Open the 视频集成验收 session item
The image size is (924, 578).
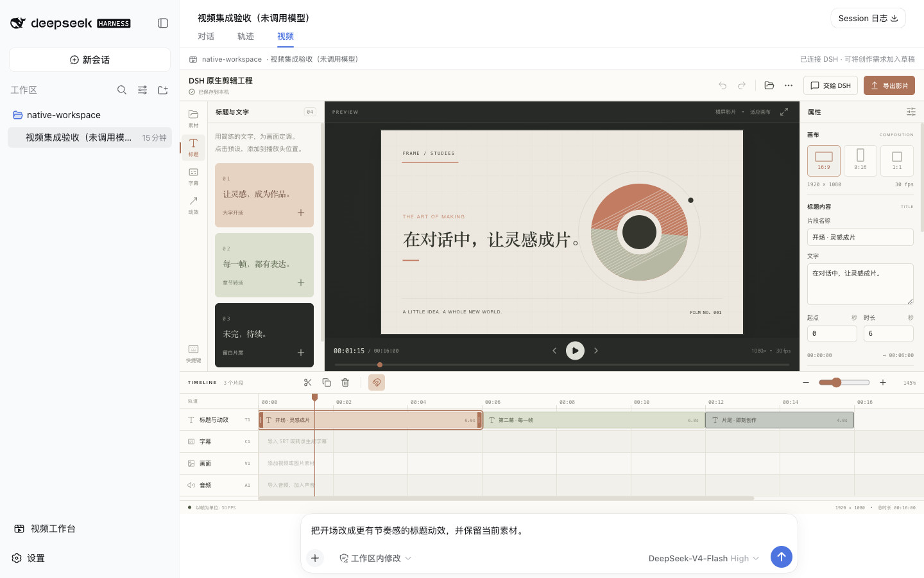90,137
